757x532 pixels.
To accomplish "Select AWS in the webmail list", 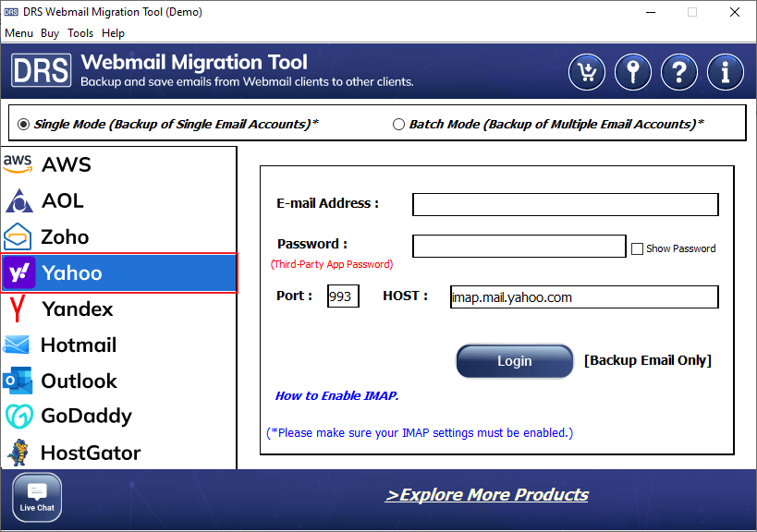I will pyautogui.click(x=65, y=165).
